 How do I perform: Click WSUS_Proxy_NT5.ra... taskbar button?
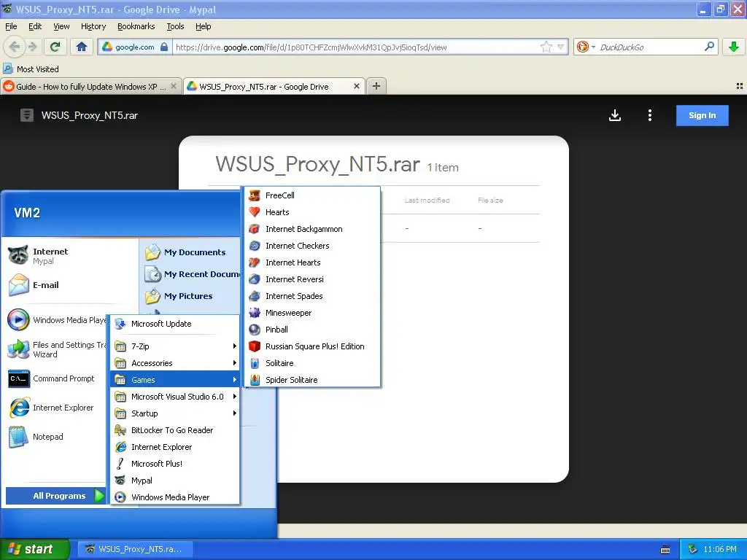135,549
